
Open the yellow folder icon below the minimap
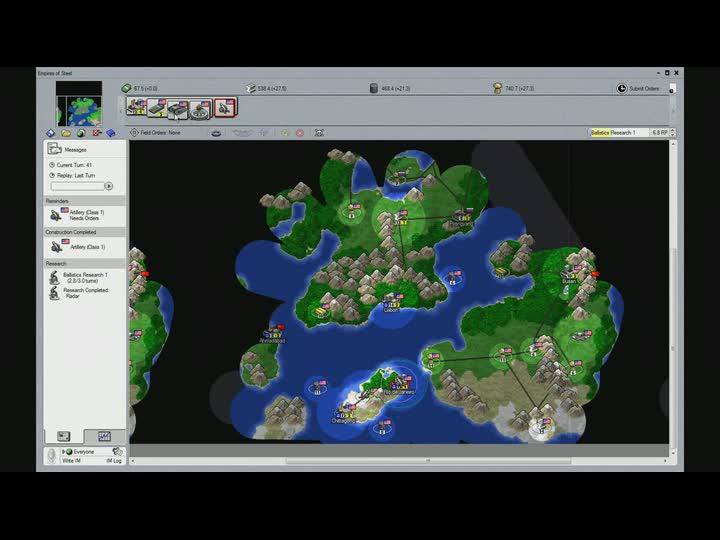[x=66, y=133]
